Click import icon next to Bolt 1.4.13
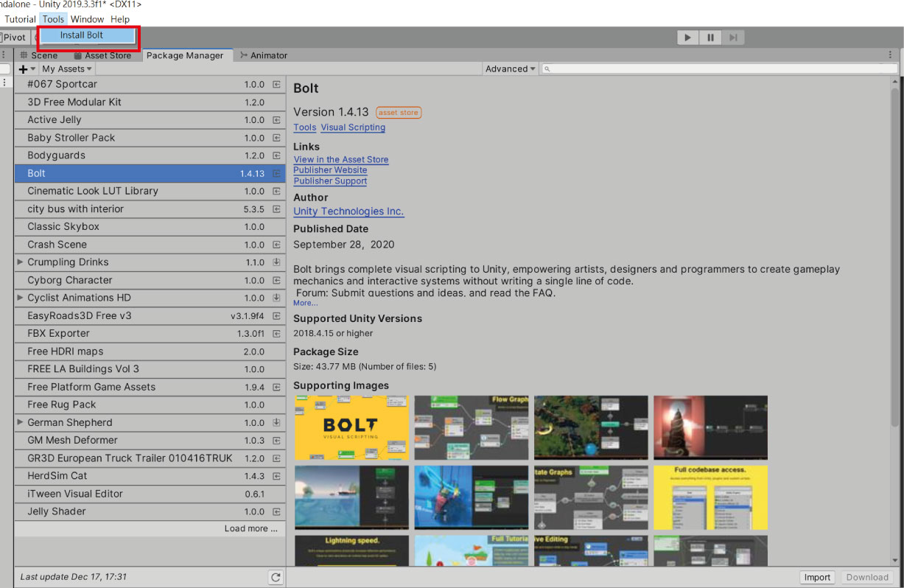904x588 pixels. tap(276, 174)
